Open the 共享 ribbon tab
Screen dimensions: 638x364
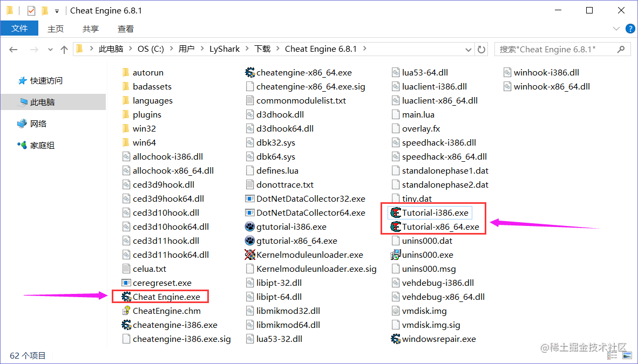tap(91, 29)
